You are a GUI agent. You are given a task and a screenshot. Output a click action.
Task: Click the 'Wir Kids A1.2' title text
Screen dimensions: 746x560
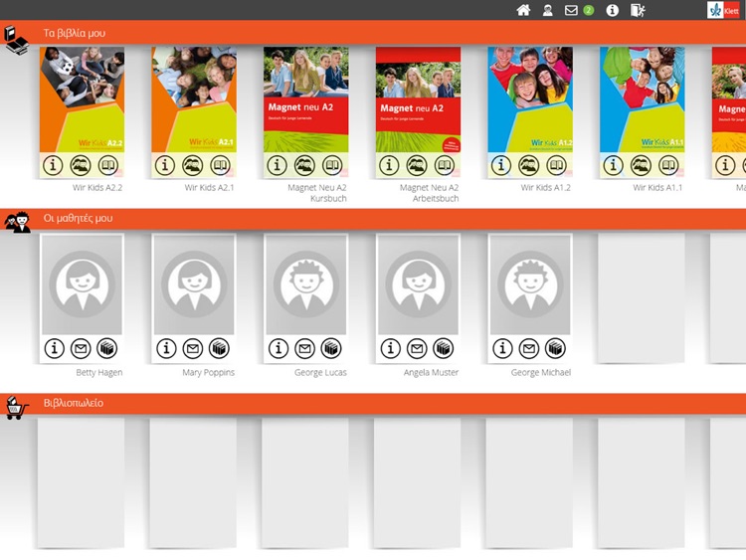coord(546,187)
